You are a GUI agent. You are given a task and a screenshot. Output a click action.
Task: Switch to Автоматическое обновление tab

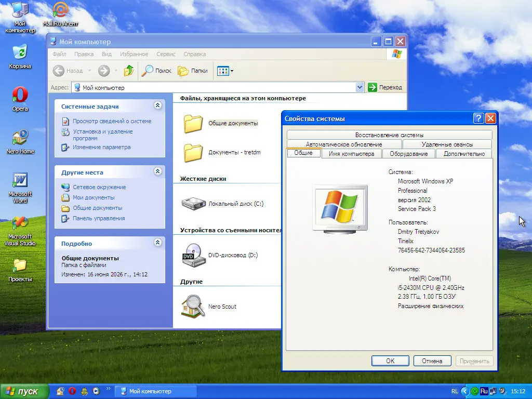pyautogui.click(x=344, y=144)
